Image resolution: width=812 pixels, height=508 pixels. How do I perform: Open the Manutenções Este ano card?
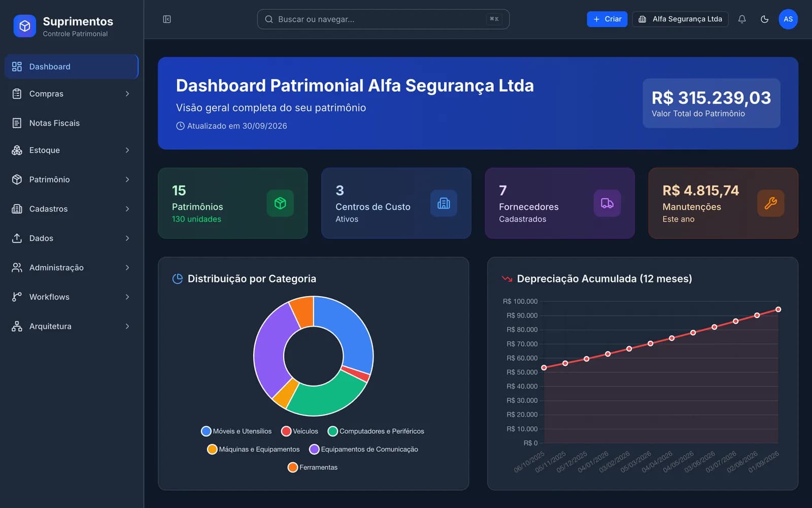tap(723, 203)
